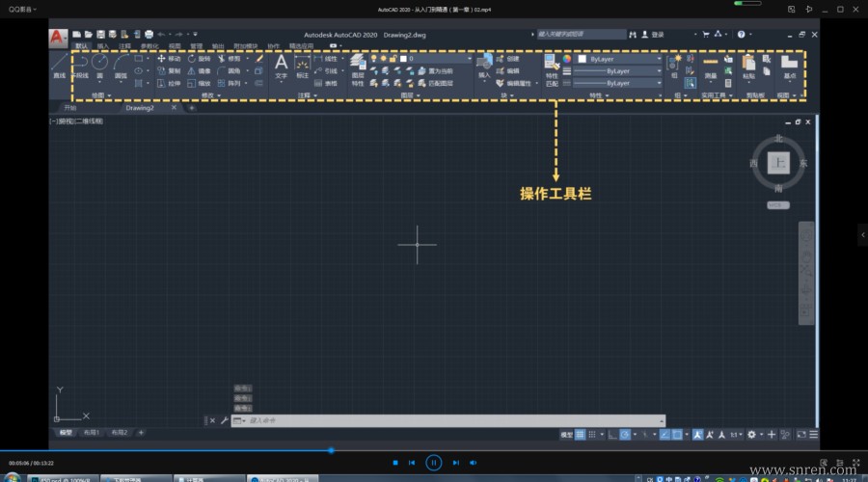Image resolution: width=868 pixels, height=482 pixels.
Task: Open Layer Properties (图层特性) manager
Action: (358, 70)
